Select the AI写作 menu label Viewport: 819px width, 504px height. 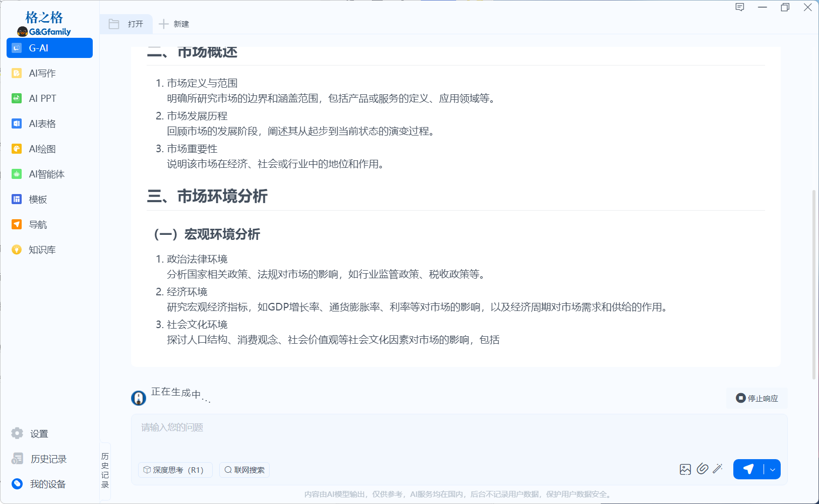(42, 73)
